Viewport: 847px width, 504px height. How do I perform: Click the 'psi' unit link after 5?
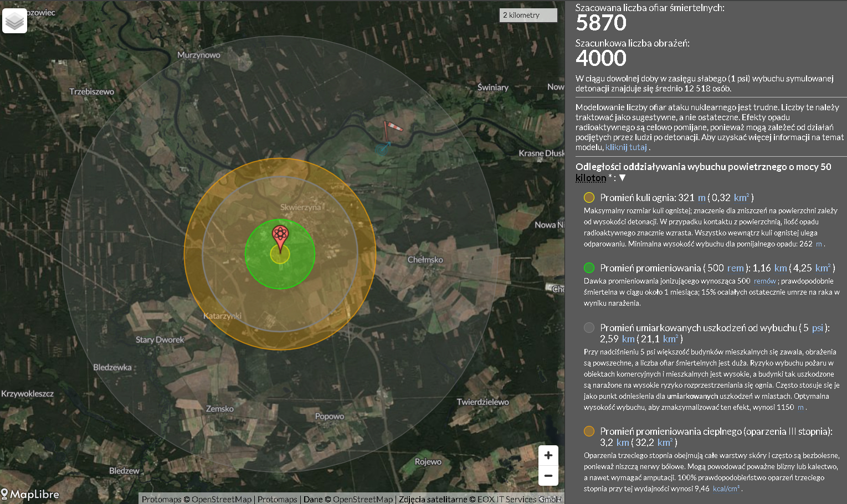click(817, 328)
